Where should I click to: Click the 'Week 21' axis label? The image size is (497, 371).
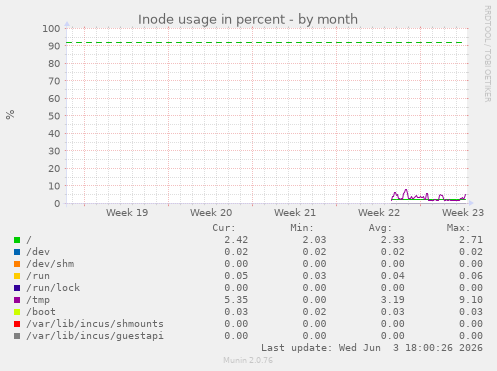coord(295,213)
